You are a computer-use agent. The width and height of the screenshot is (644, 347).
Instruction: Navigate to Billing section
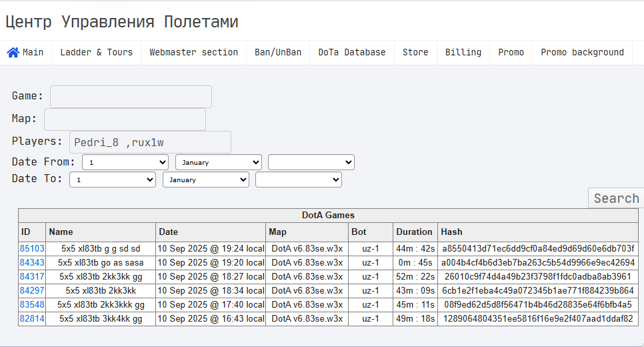pyautogui.click(x=463, y=53)
